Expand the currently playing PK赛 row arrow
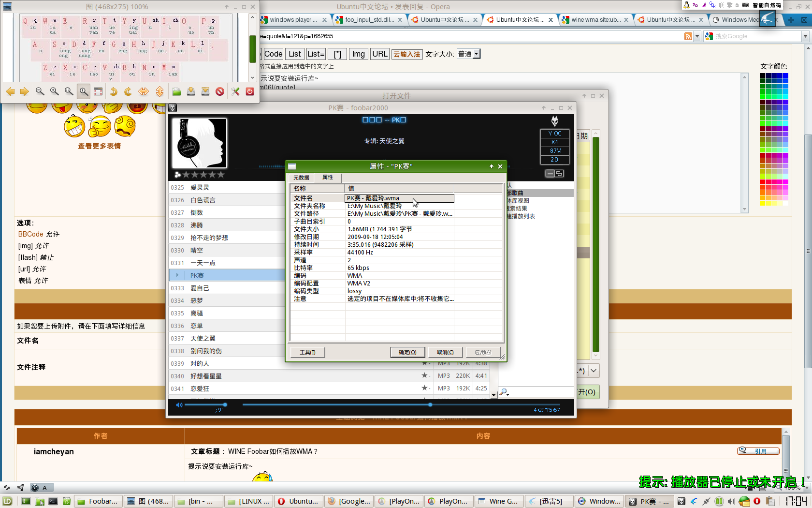This screenshot has height=508, width=812. pos(177,275)
